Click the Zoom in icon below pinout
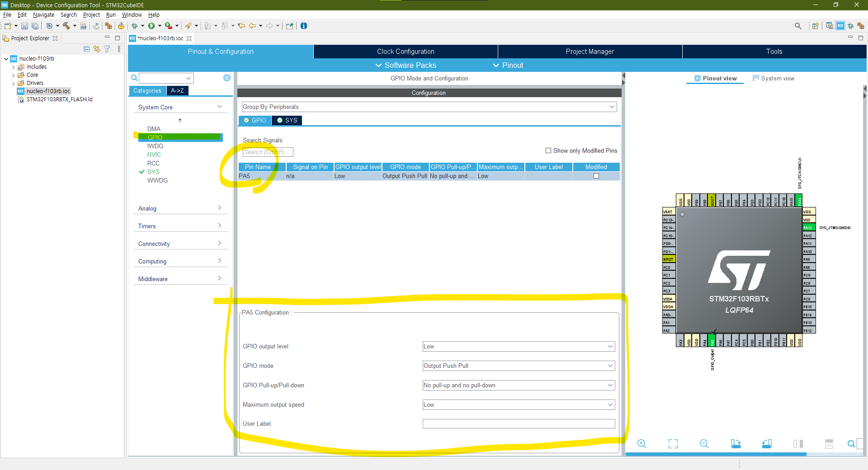868x470 pixels. click(642, 444)
